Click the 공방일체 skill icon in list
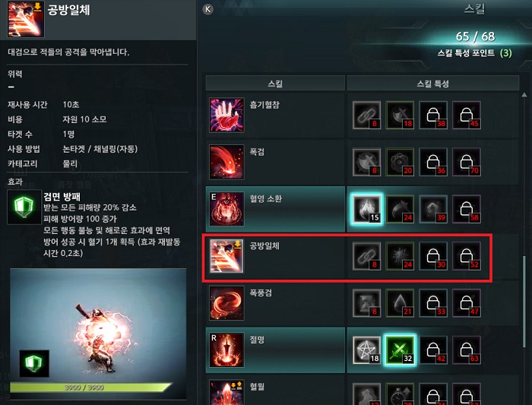The height and width of the screenshot is (405, 532). [226, 256]
